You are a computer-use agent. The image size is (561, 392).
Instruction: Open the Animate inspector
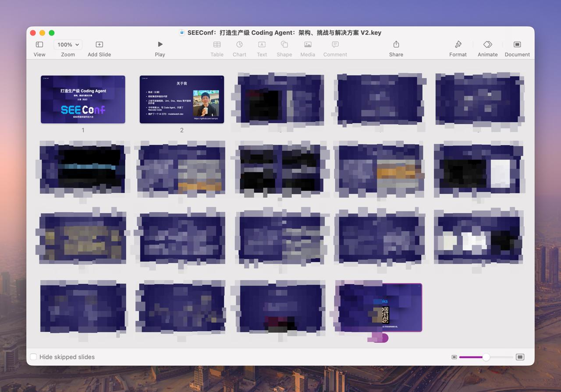click(487, 44)
